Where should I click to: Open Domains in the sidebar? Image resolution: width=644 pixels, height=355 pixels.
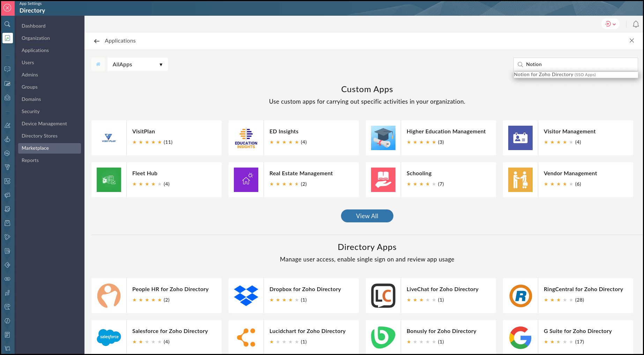pyautogui.click(x=31, y=99)
